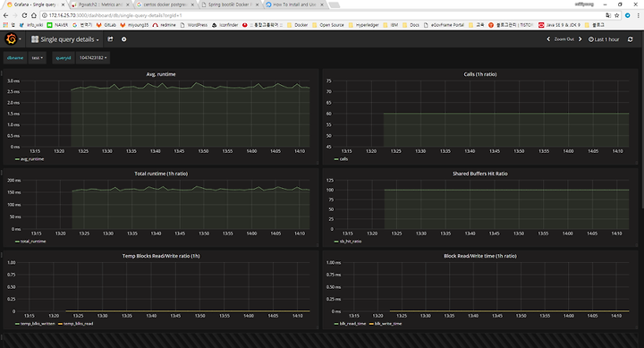The image size is (644, 348).
Task: Click the blue extension icon beside address bar
Action: click(x=627, y=15)
